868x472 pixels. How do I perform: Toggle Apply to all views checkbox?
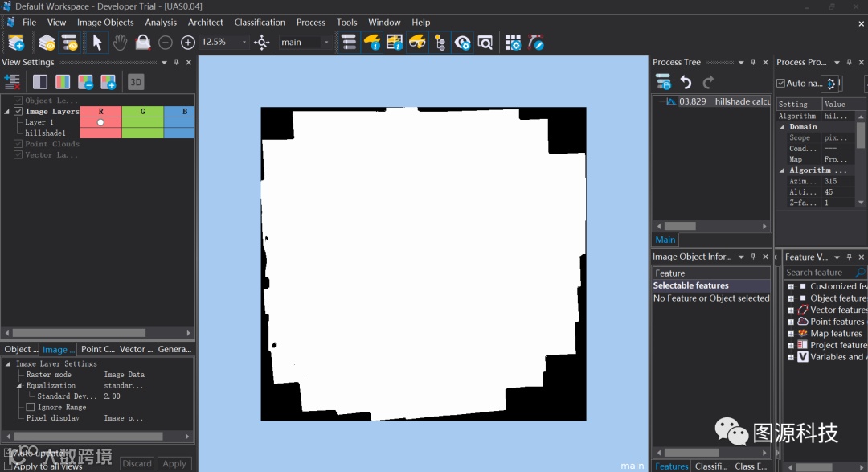point(8,466)
